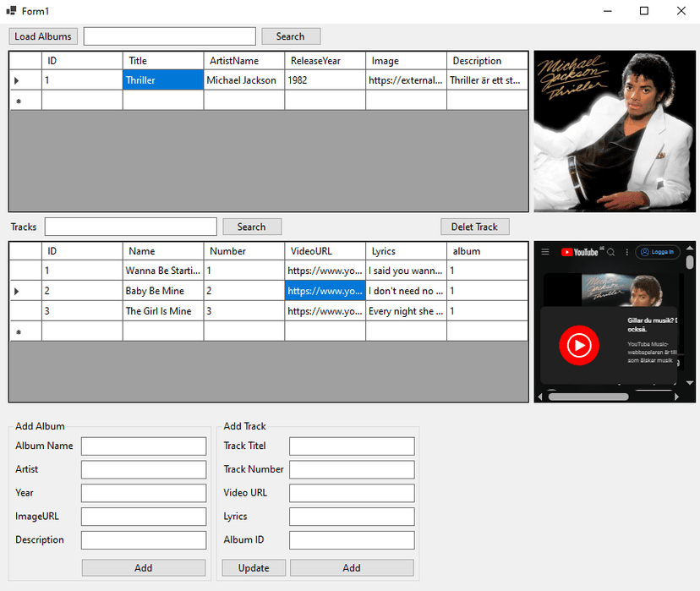This screenshot has height=591, width=700.
Task: Click the tracks Lyrics column header
Action: click(406, 251)
